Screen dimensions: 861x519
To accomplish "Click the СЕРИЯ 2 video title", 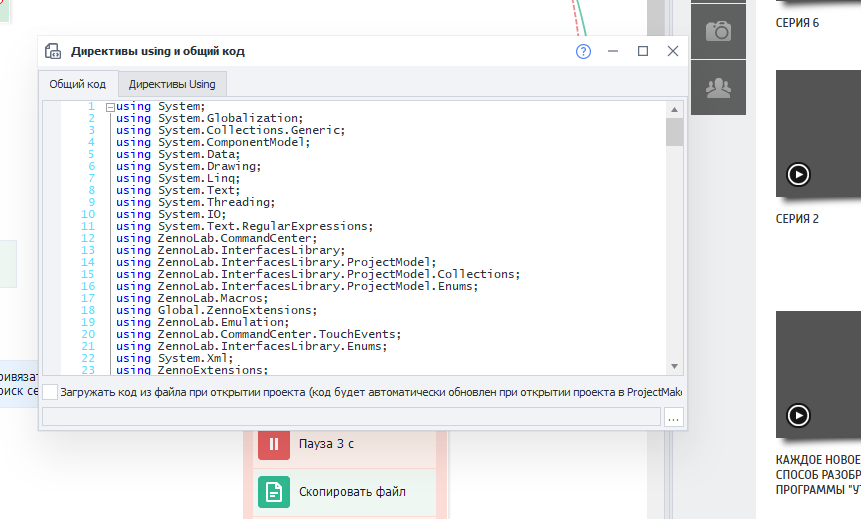I will 797,219.
